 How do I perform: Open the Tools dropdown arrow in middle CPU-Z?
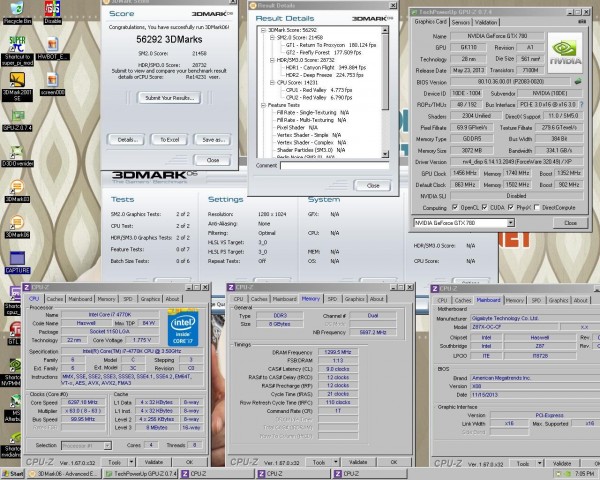pyautogui.click(x=336, y=462)
